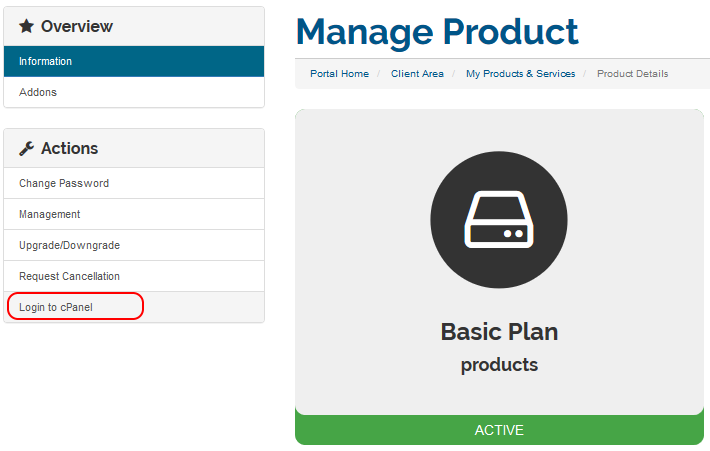Click the Manage Product page heading
The height and width of the screenshot is (451, 710).
(437, 32)
